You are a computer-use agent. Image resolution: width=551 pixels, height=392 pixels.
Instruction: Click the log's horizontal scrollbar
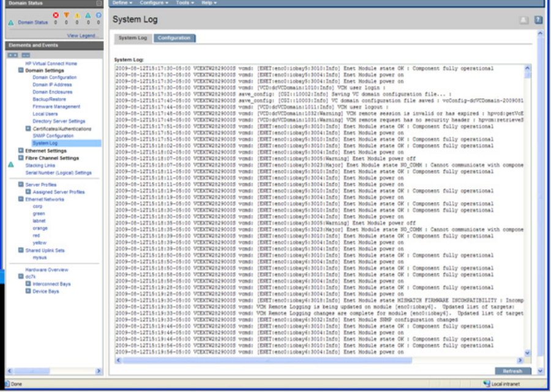point(318,361)
